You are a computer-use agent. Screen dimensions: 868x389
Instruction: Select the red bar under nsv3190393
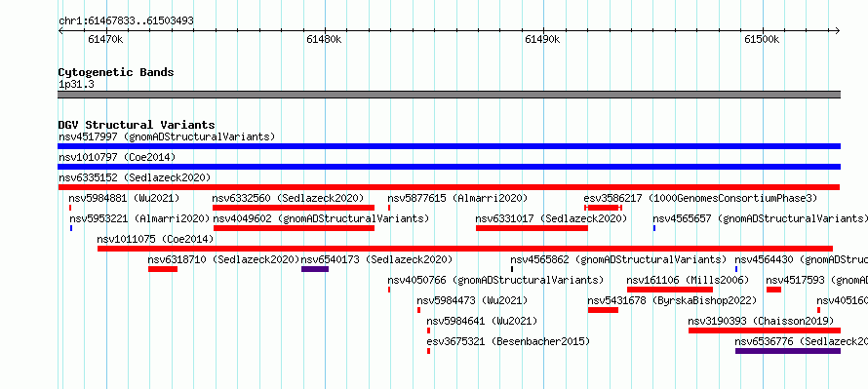tap(765, 331)
